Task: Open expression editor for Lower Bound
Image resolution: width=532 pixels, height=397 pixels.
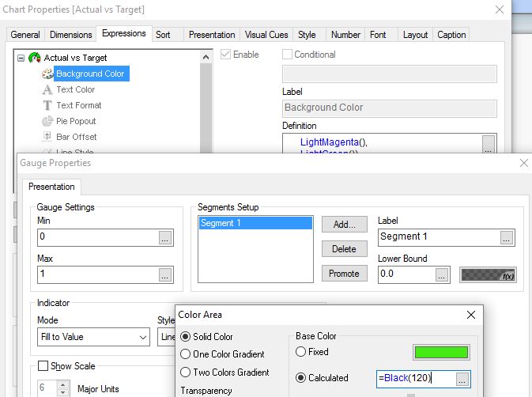Action: 442,275
